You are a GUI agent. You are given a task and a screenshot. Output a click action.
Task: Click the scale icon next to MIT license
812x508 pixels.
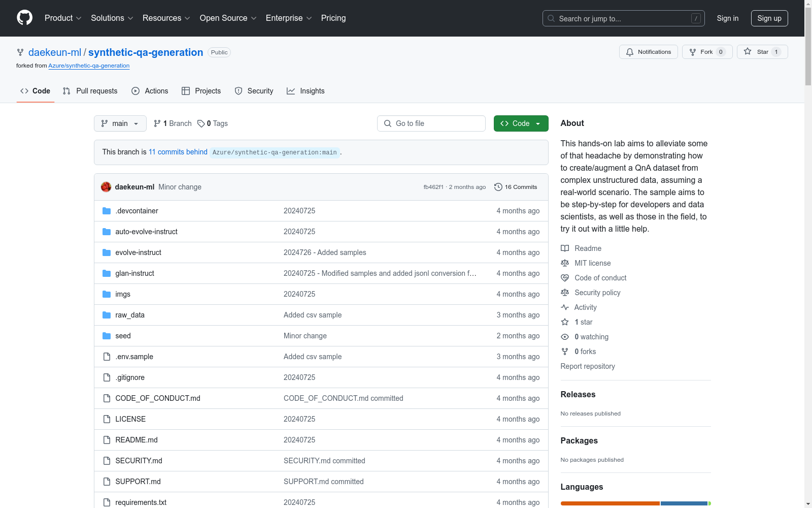pos(565,263)
